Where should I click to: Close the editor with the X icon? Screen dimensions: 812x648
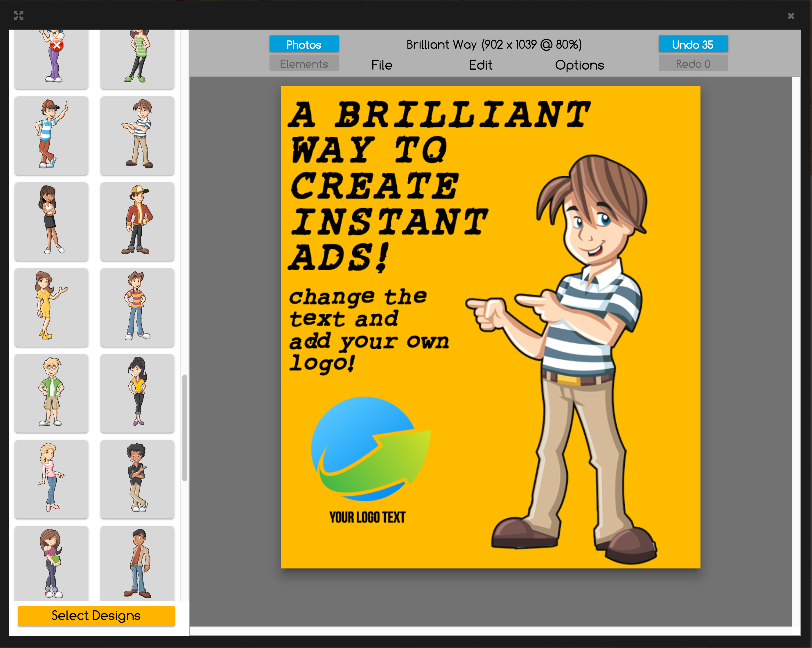(x=790, y=16)
